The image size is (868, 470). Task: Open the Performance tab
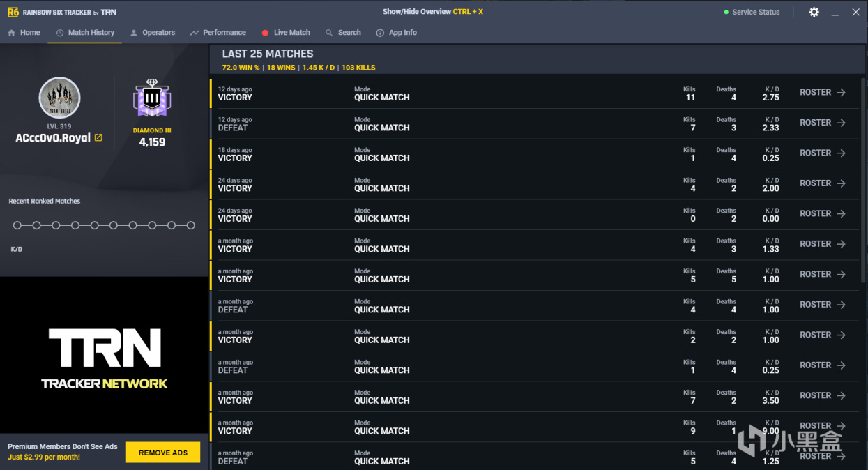pos(218,33)
